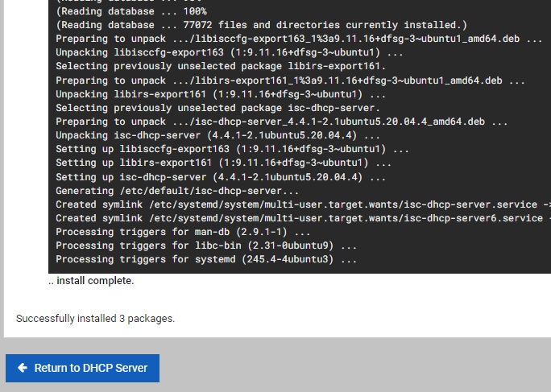This screenshot has height=392, width=551.
Task: Click the 'Generating /etc/default/isc-dhcp-server' line
Action: pyautogui.click(x=177, y=191)
